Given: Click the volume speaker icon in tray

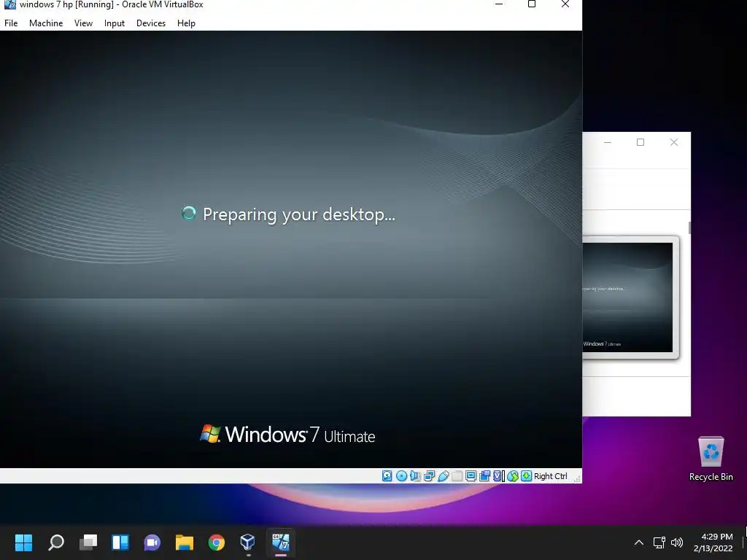Looking at the screenshot, I should click(x=676, y=542).
